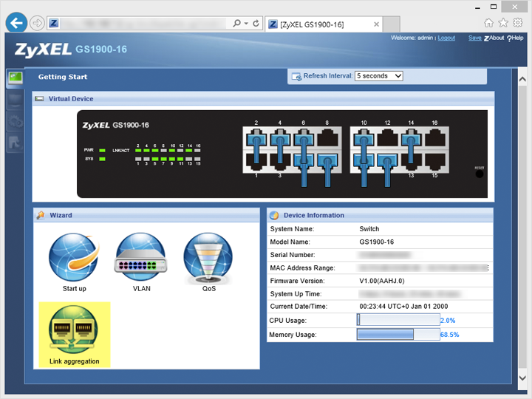
Task: Click the Virtual Device panel icon
Action: (x=39, y=99)
